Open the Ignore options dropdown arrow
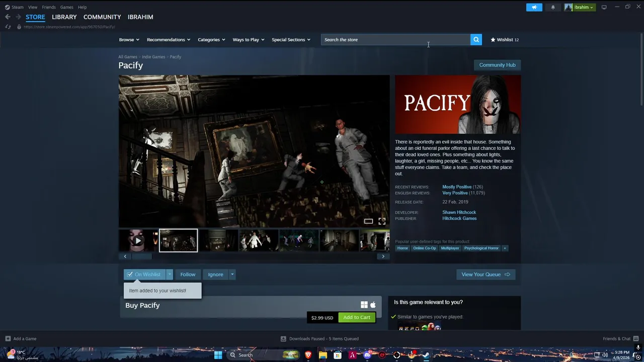644x362 pixels. tap(232, 275)
